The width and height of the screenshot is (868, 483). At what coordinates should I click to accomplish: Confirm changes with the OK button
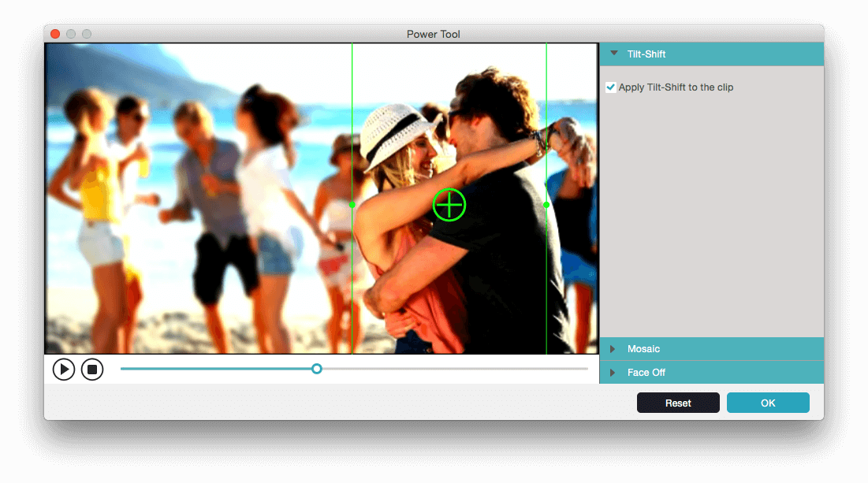pyautogui.click(x=768, y=402)
